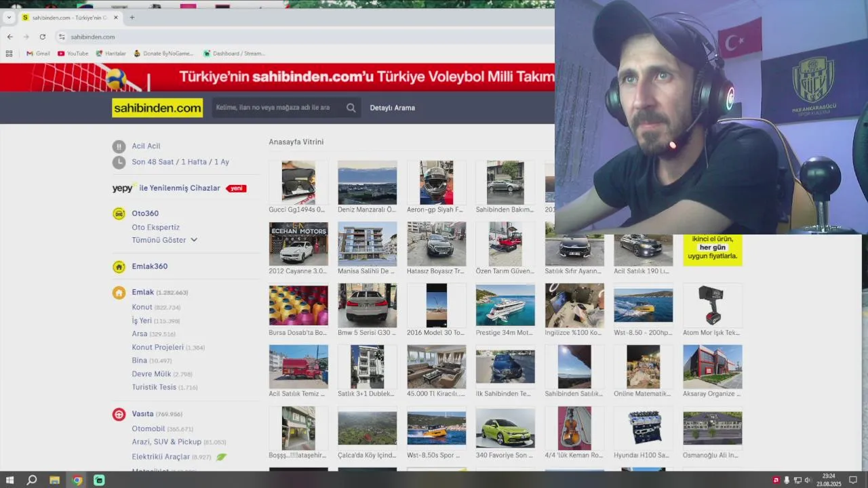The width and height of the screenshot is (868, 488).
Task: Open Arazi, SUV & Pickup category
Action: 166,442
